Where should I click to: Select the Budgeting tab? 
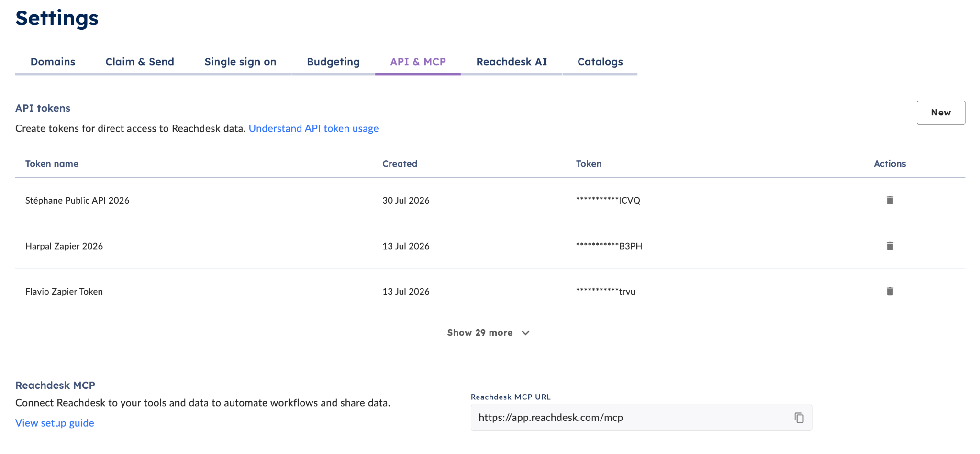pos(333,62)
